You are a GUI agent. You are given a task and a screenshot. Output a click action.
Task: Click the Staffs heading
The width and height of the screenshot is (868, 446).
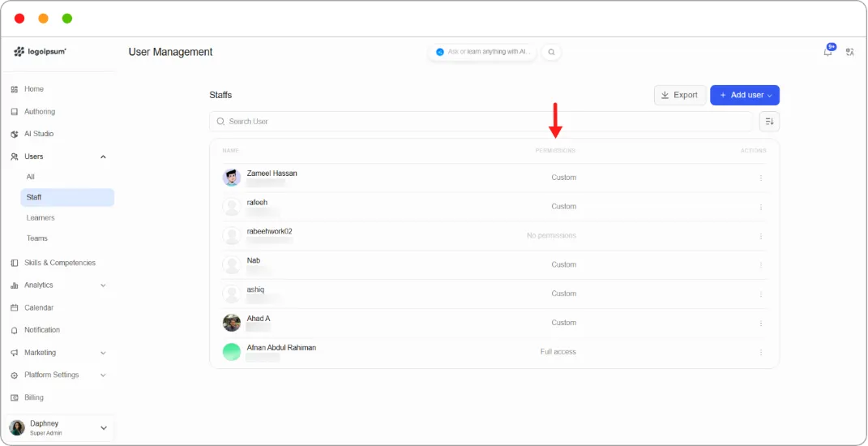coord(220,95)
